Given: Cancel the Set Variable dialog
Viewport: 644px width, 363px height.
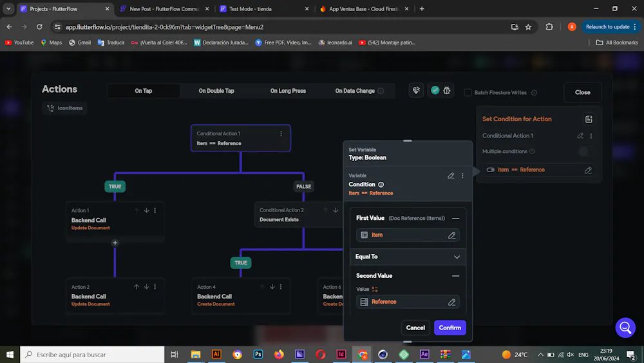Looking at the screenshot, I should 415,328.
